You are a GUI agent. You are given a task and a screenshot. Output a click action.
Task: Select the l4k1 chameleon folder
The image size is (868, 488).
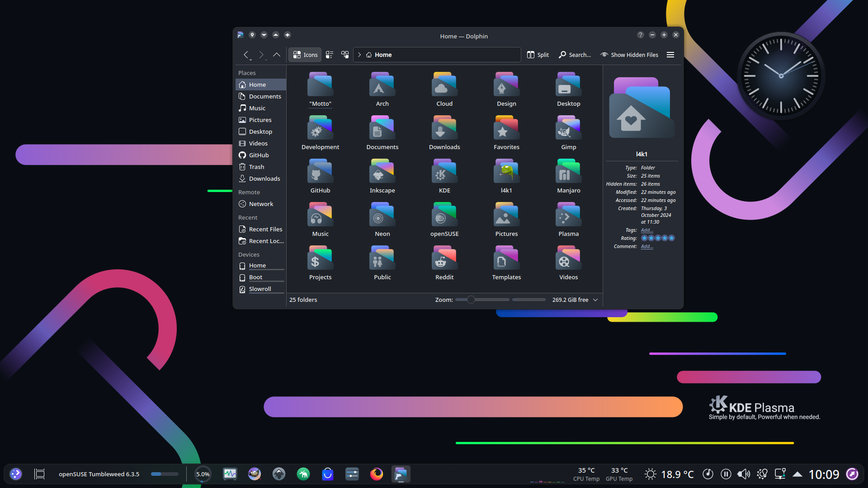pos(506,176)
